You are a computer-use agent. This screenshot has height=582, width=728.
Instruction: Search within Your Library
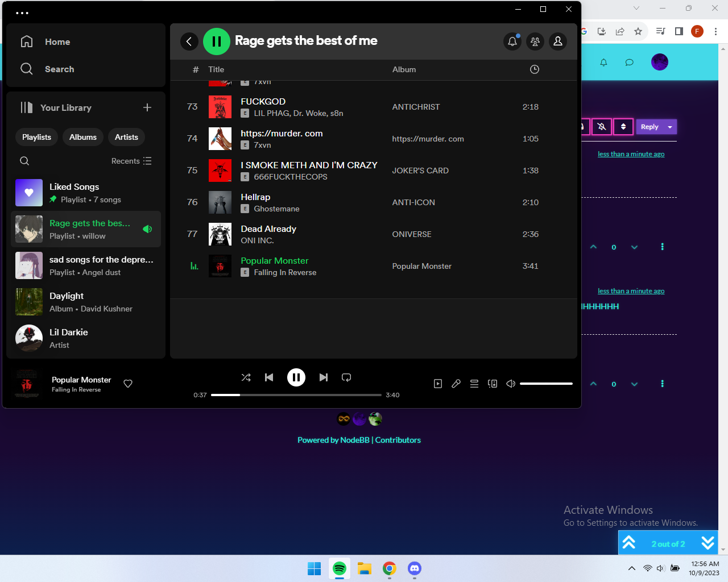tap(24, 161)
